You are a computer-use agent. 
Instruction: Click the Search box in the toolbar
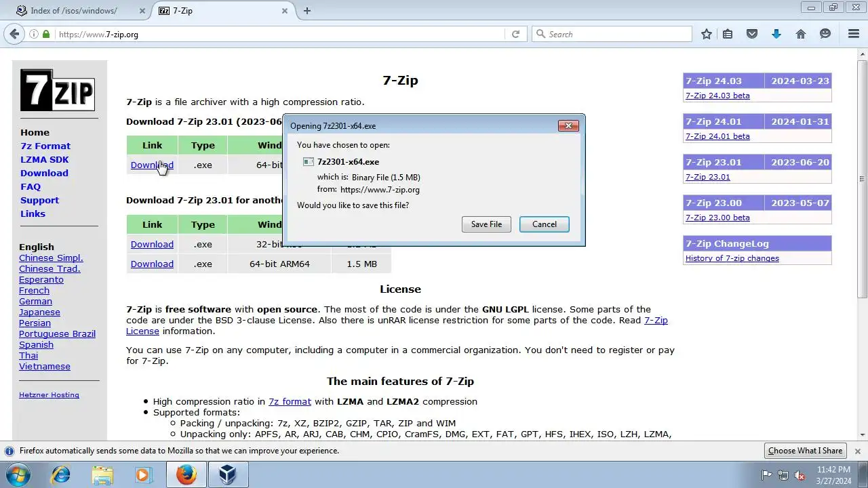(x=612, y=34)
